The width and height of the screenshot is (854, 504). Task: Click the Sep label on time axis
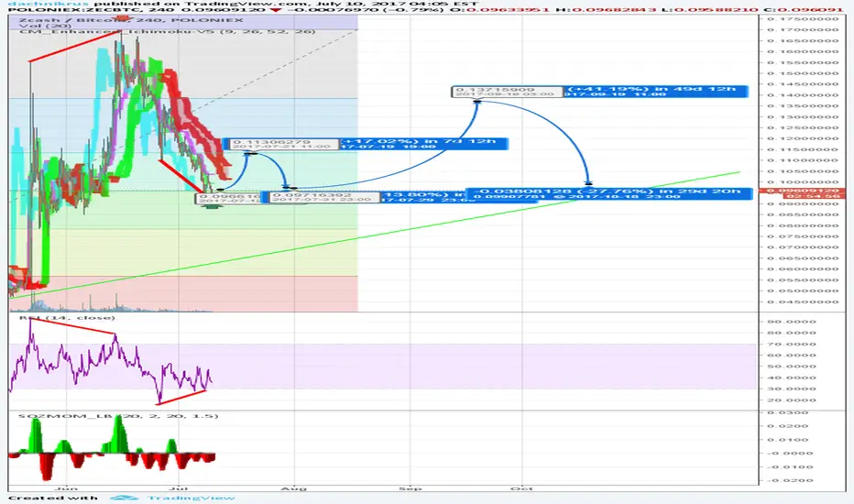coord(411,488)
